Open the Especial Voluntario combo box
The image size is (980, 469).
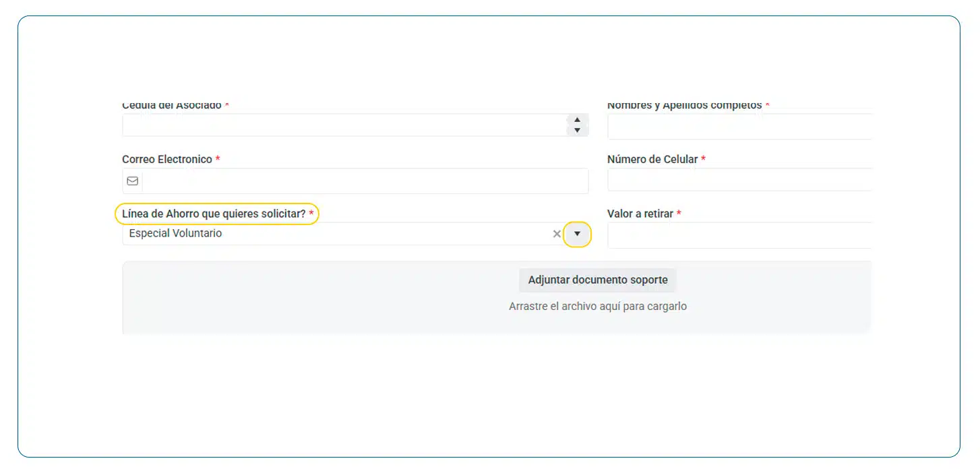(337, 234)
